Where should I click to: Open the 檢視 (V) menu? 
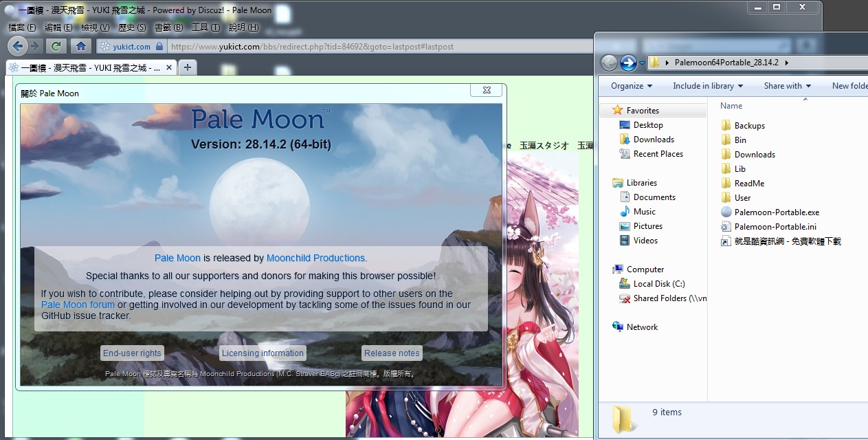96,27
